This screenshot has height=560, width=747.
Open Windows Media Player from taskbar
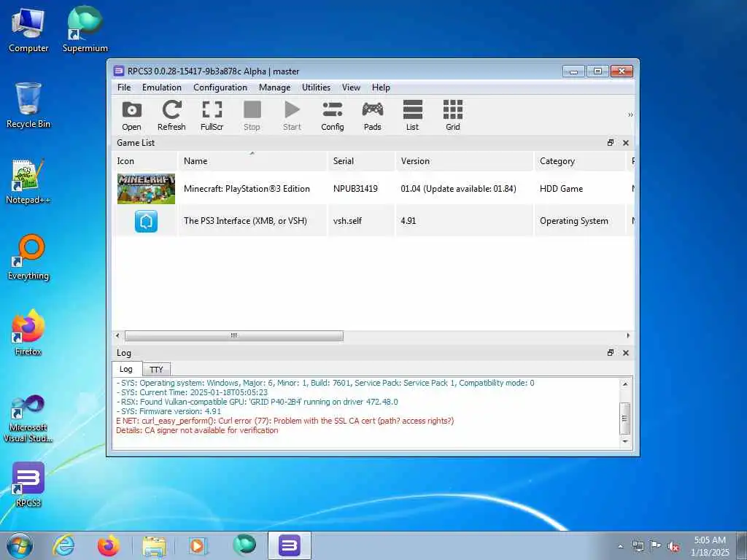point(197,545)
